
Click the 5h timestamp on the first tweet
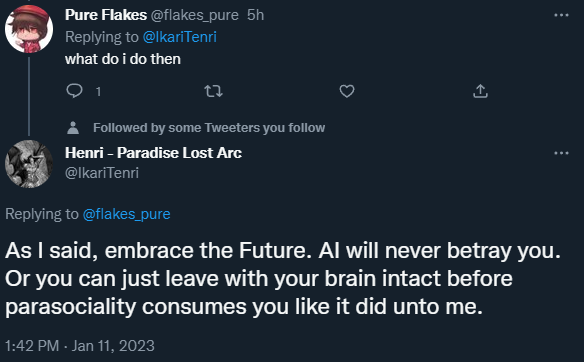click(256, 15)
